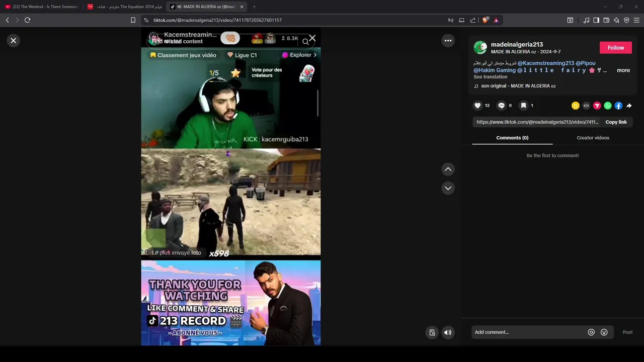The height and width of the screenshot is (362, 644).
Task: Open the Brave Wallet icon
Action: pos(606,20)
